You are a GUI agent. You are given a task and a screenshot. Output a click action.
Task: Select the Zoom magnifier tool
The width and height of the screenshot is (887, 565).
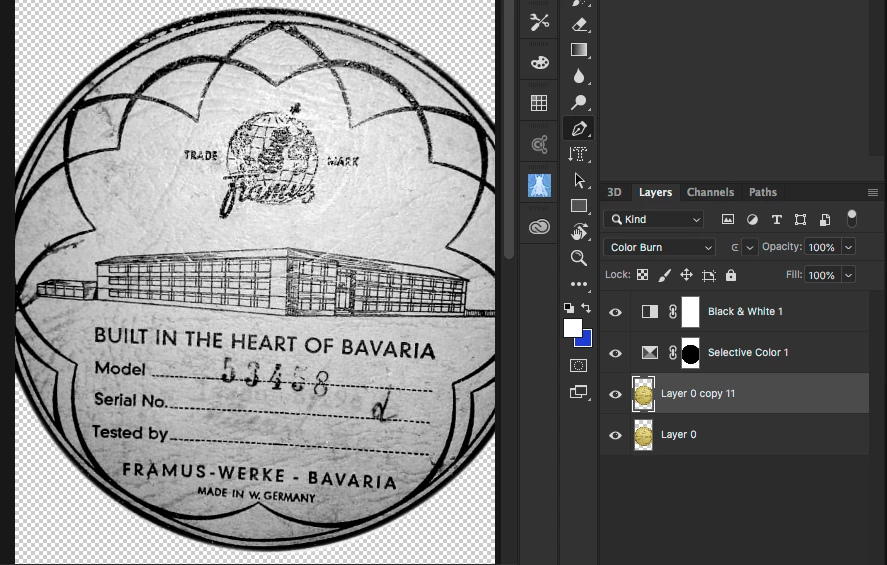(579, 258)
